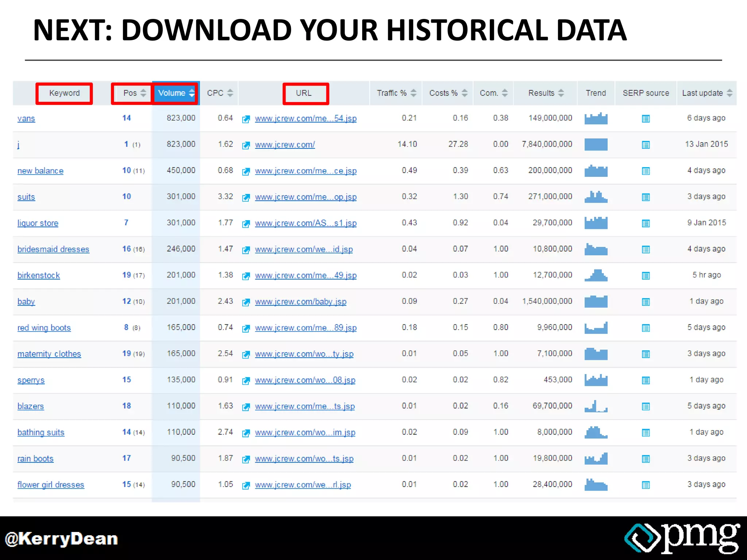Viewport: 747px width, 560px height.
Task: Click the trend chart for birkenstock
Action: click(596, 275)
